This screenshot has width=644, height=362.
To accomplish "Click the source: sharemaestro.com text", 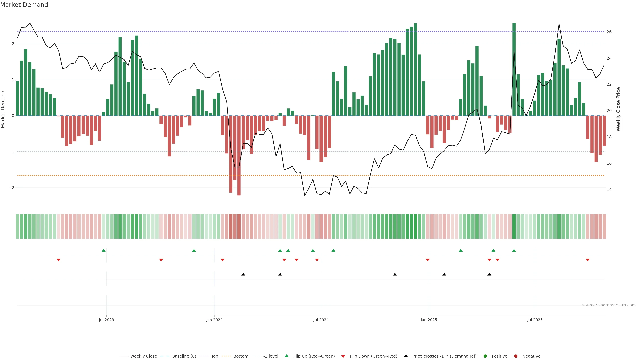I will pyautogui.click(x=609, y=305).
